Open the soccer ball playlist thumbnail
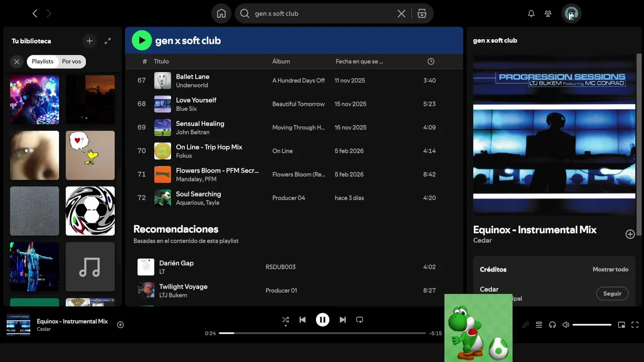 [x=90, y=211]
